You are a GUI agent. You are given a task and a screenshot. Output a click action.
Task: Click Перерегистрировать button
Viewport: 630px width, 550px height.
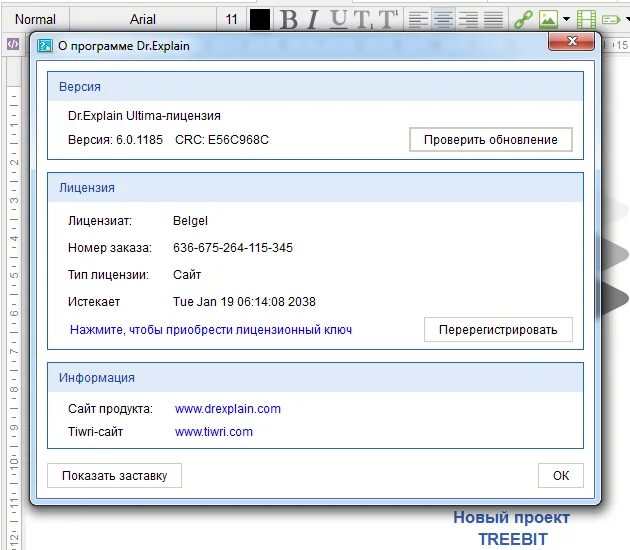pos(498,330)
